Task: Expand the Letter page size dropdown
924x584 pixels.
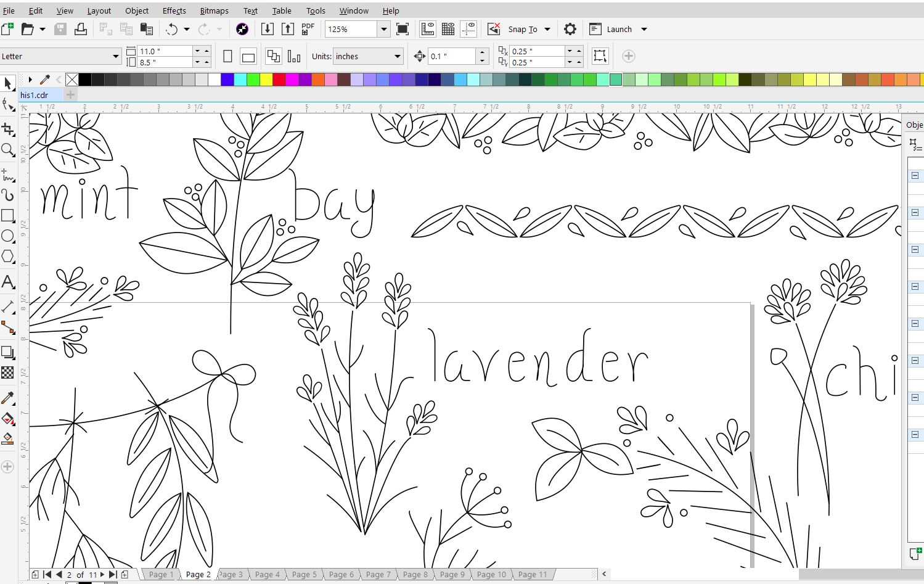Action: (x=115, y=57)
